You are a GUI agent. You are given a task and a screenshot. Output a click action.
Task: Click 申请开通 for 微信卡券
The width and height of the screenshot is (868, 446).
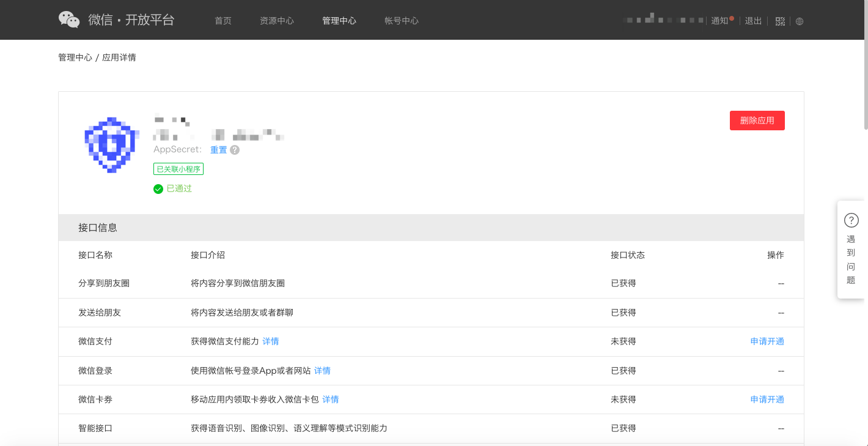tap(767, 400)
